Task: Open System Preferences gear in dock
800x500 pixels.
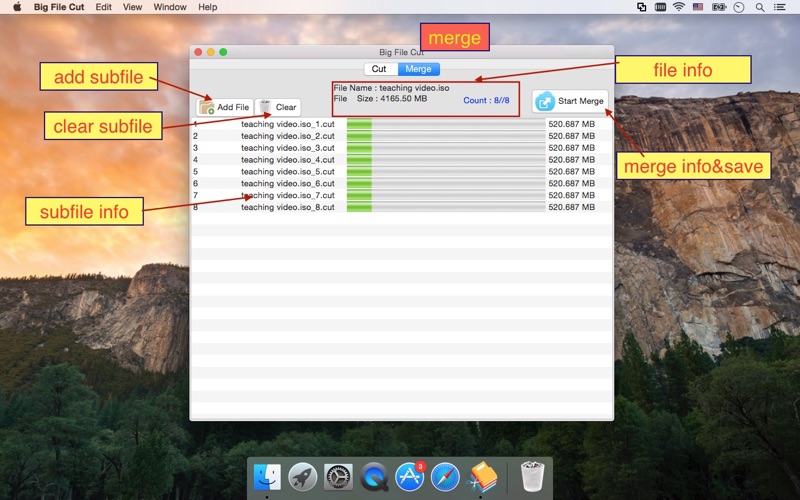Action: (x=338, y=477)
